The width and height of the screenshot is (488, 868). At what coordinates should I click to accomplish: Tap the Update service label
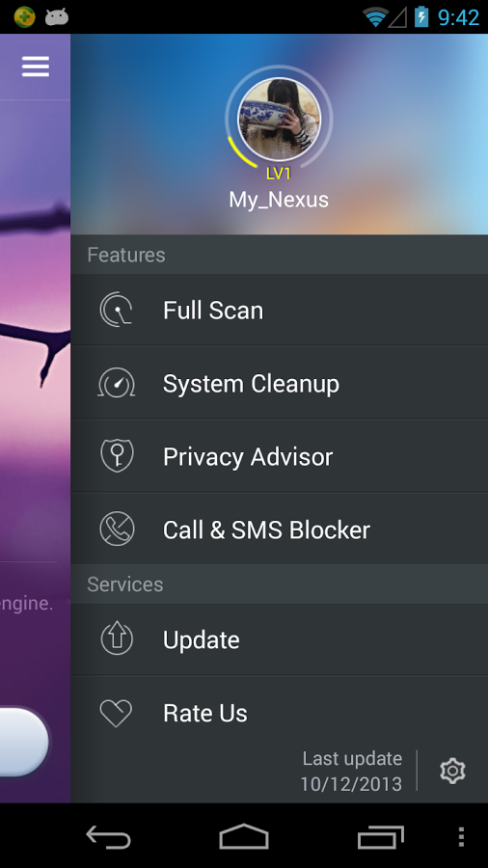[x=202, y=640]
